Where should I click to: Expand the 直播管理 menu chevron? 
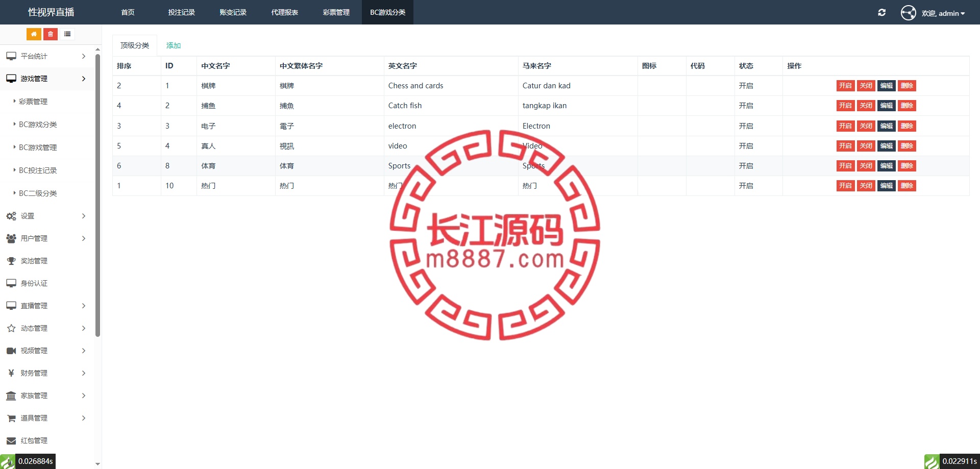point(84,306)
